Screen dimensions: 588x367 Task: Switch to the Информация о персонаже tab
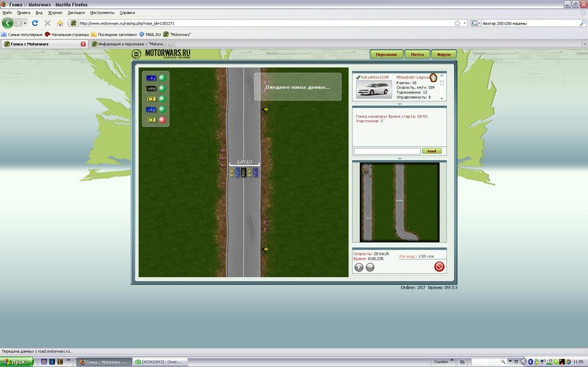pos(133,44)
